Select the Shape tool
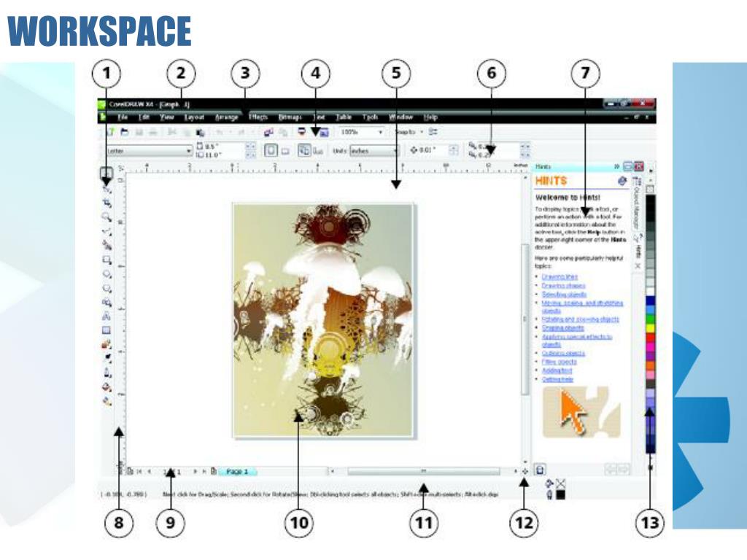 (x=107, y=189)
